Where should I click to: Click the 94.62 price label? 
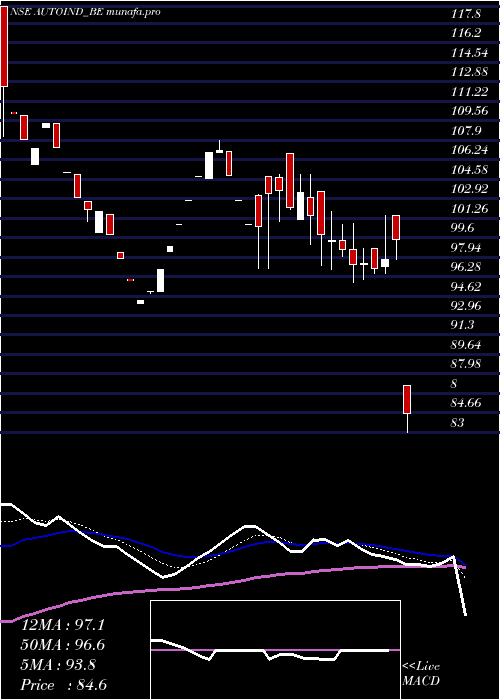[x=467, y=286]
